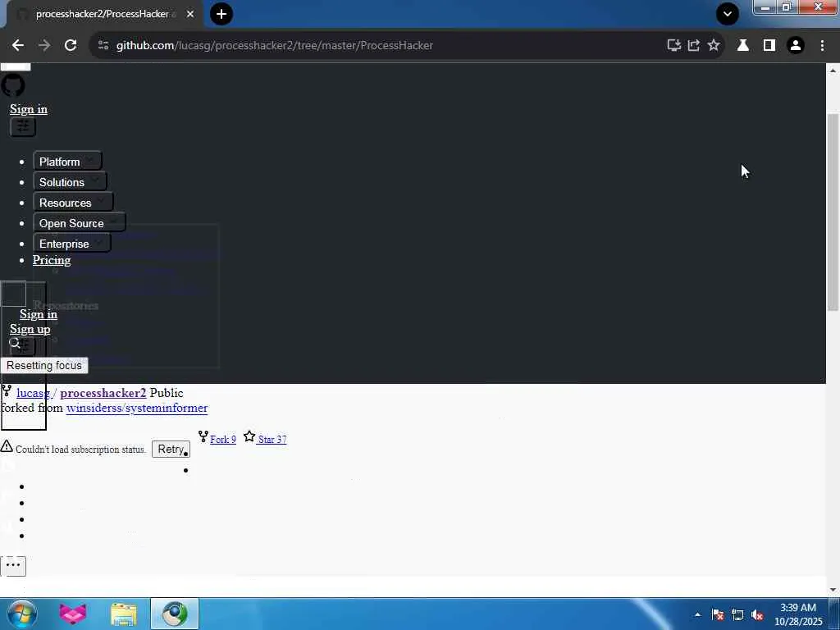Open Chrome Labs flask icon
The height and width of the screenshot is (630, 840).
743,46
